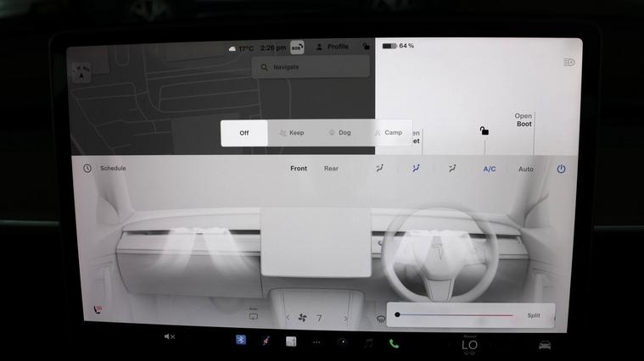The height and width of the screenshot is (361, 644).
Task: Tap the muted volume speaker icon
Action: 170,337
